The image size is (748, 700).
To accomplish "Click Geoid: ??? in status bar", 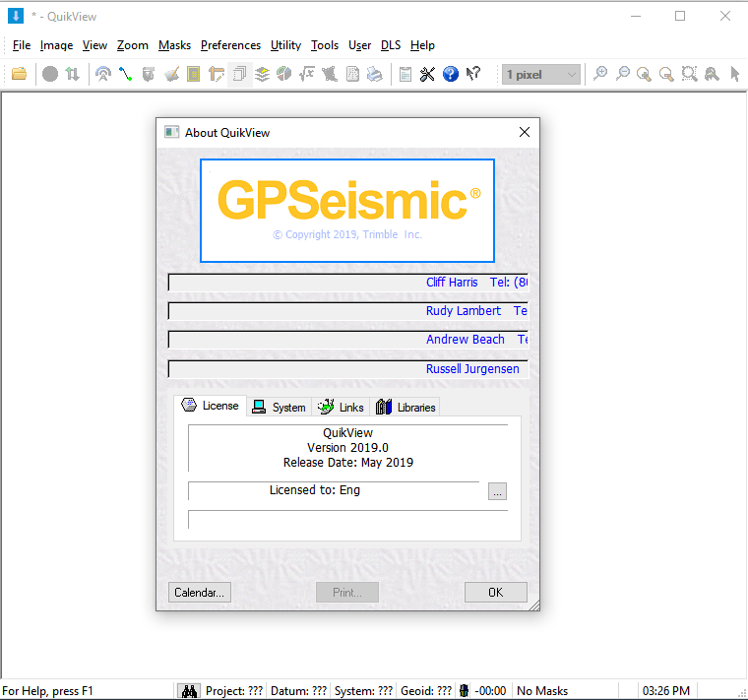I will (426, 691).
